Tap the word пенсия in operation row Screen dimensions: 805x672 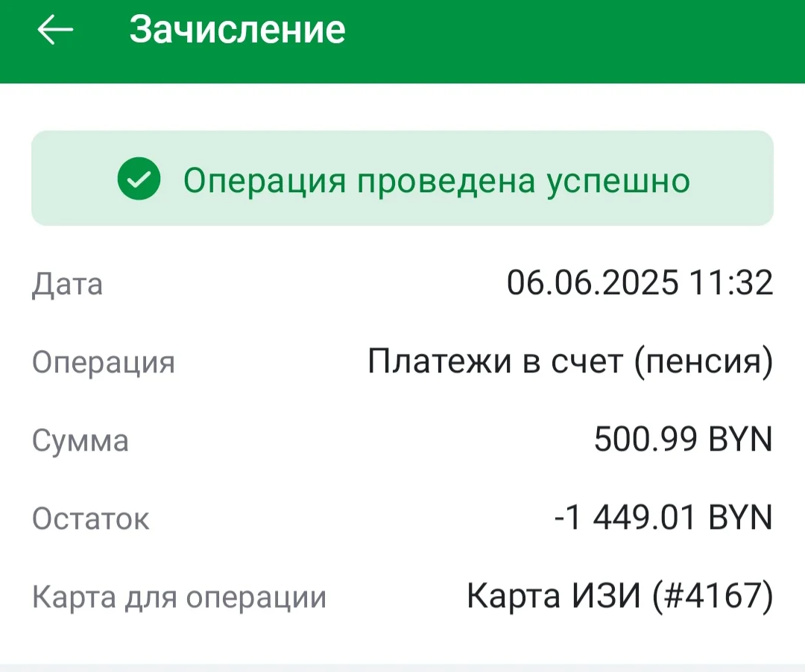pyautogui.click(x=704, y=363)
